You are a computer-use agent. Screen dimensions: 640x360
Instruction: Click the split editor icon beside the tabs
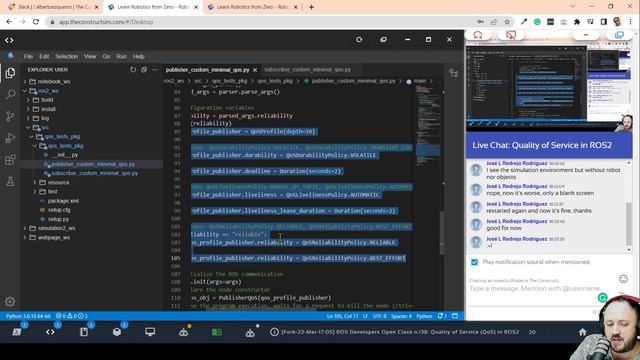453,73
